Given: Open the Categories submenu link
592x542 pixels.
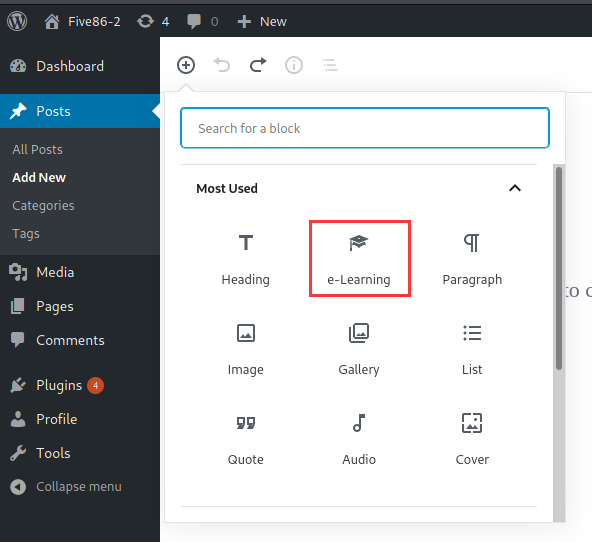Looking at the screenshot, I should 43,206.
